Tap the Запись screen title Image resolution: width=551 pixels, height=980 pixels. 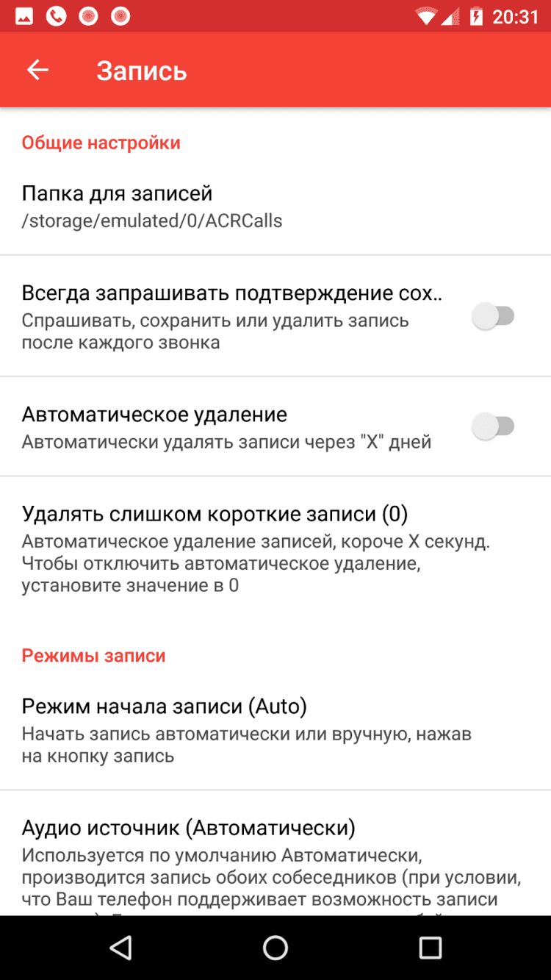coord(142,71)
